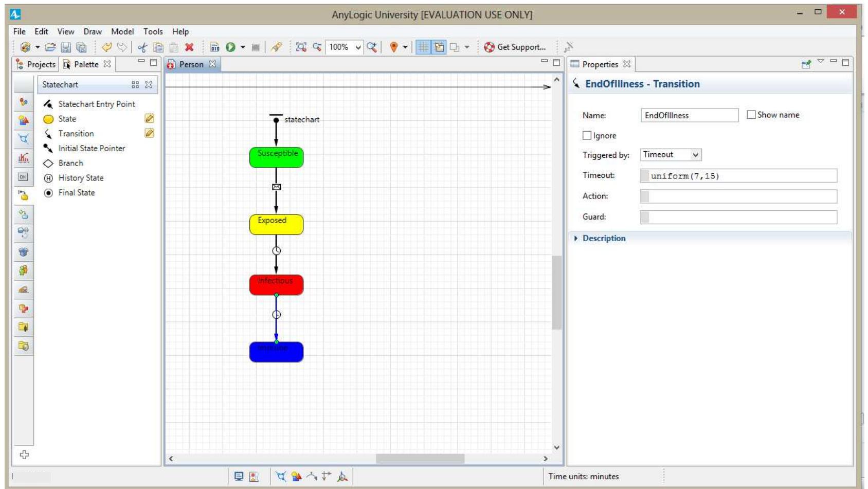
Task: Open the Run button dropdown arrow
Action: coord(243,47)
